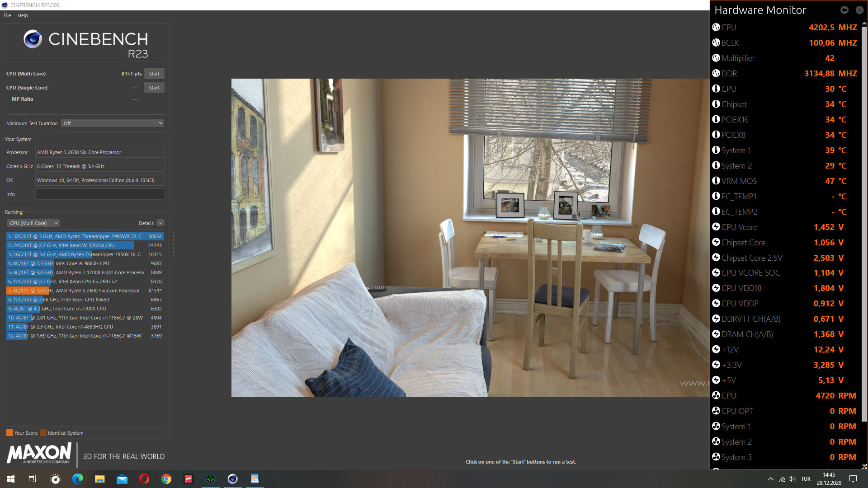
Task: Open the Windows Start menu
Action: (11, 479)
